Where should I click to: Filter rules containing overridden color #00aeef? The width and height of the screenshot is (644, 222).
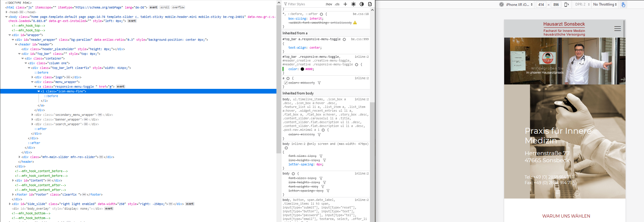(319, 83)
